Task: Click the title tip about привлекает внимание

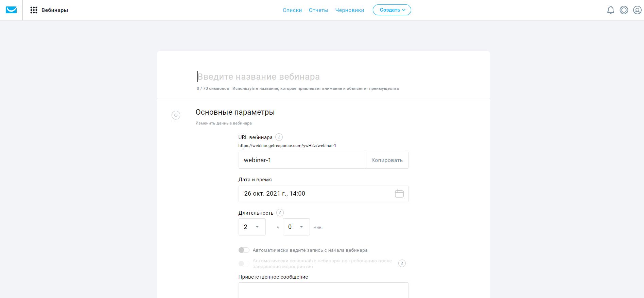Action: tap(316, 88)
